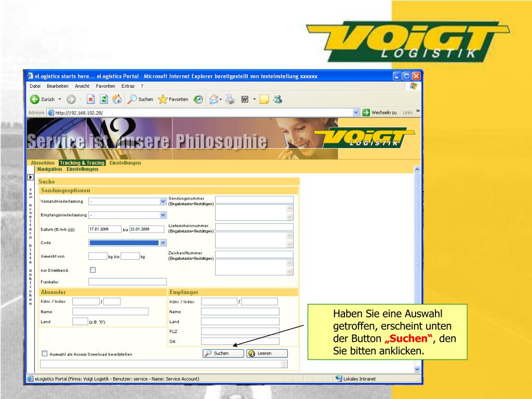The width and height of the screenshot is (532, 399).
Task: Open the Empfangsniederlassung dropdown
Action: tap(163, 215)
